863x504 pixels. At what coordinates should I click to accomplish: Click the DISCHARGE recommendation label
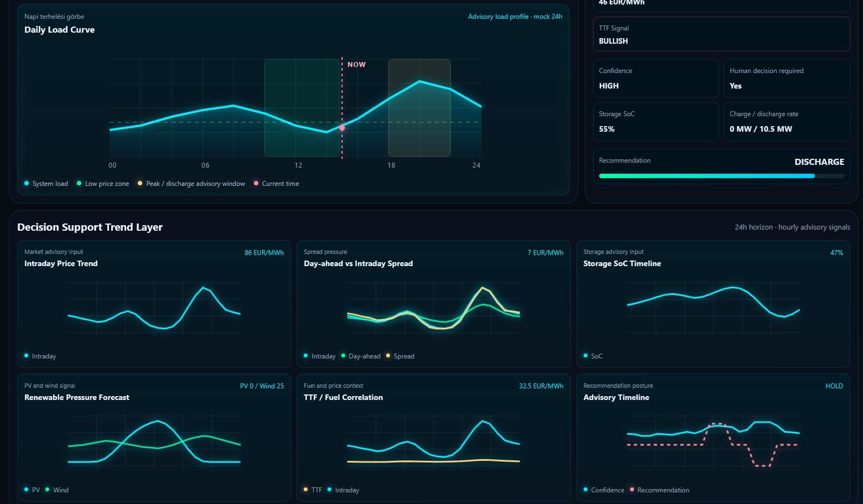pyautogui.click(x=819, y=162)
